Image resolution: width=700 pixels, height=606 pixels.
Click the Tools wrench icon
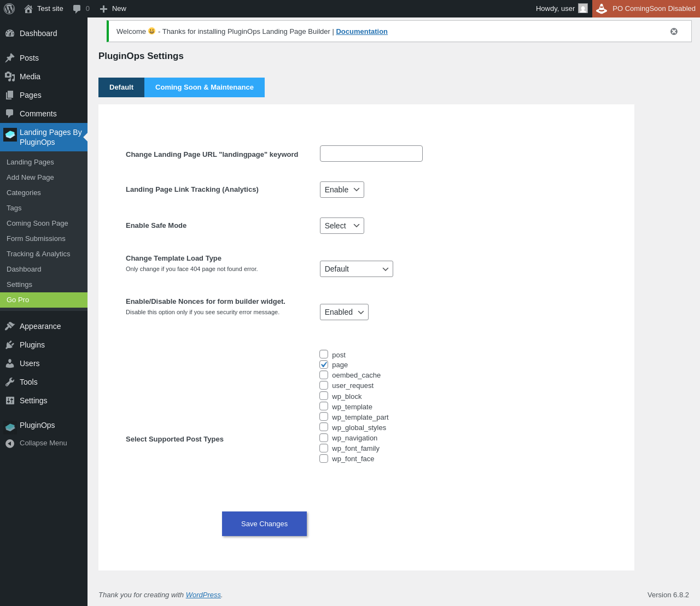point(10,382)
